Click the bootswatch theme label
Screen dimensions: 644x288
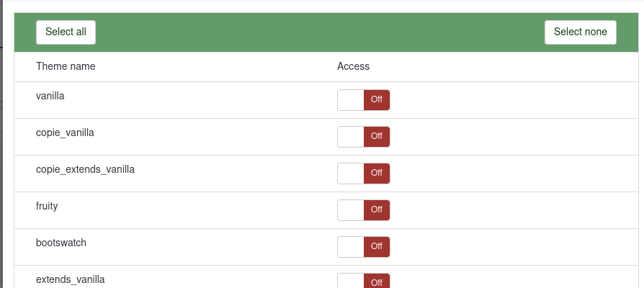pos(61,243)
